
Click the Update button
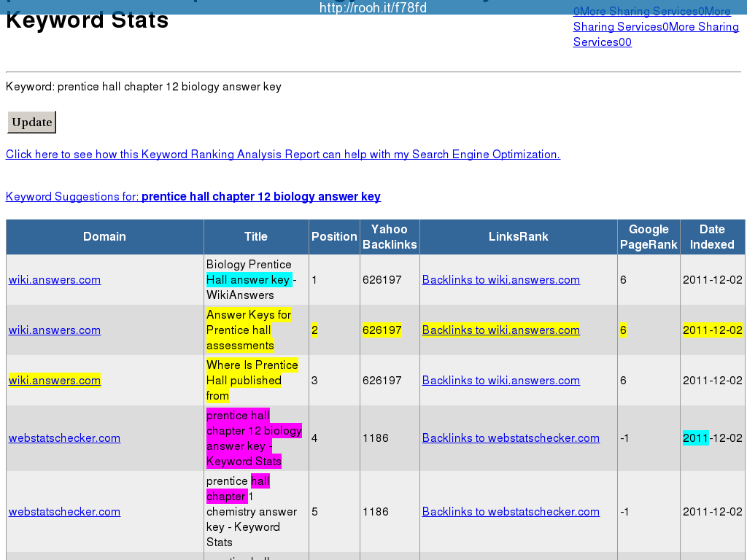(x=32, y=122)
